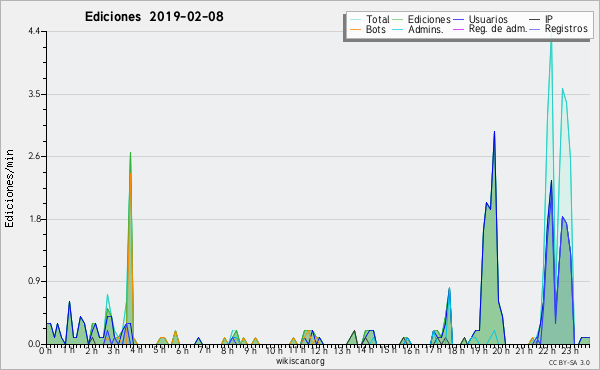Viewport: 600px width, 370px height.
Task: Select the 'Ediciones' legend label
Action: click(429, 19)
